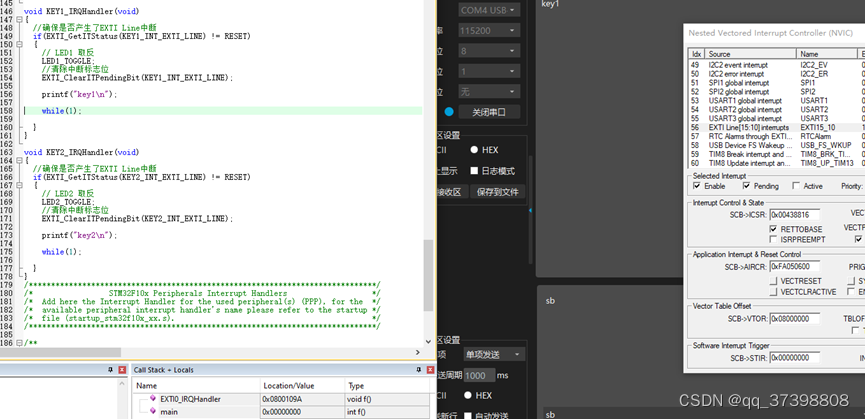
Task: Click the code editor vertical scrollbar thumb
Action: pos(429,275)
